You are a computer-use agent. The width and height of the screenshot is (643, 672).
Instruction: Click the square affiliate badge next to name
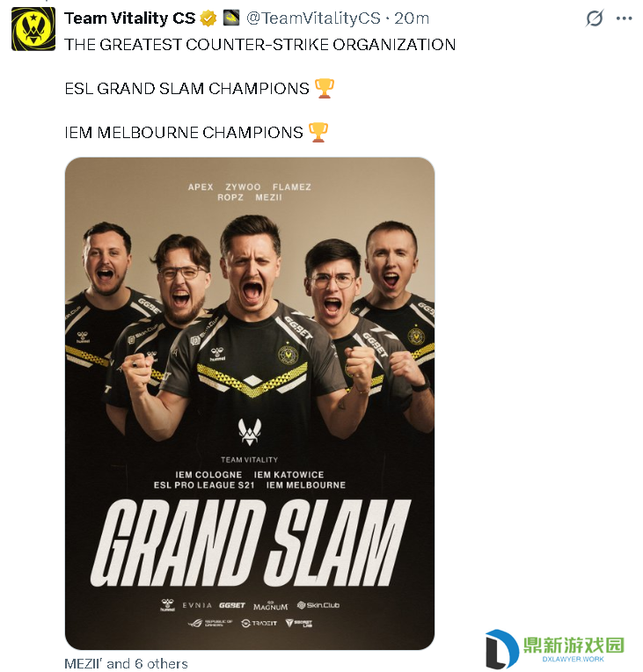(231, 18)
